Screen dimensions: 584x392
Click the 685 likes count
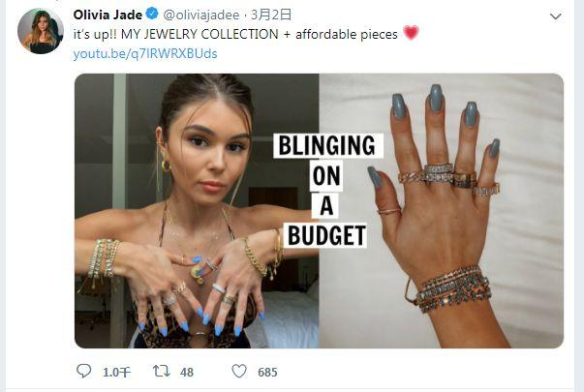[x=267, y=372]
